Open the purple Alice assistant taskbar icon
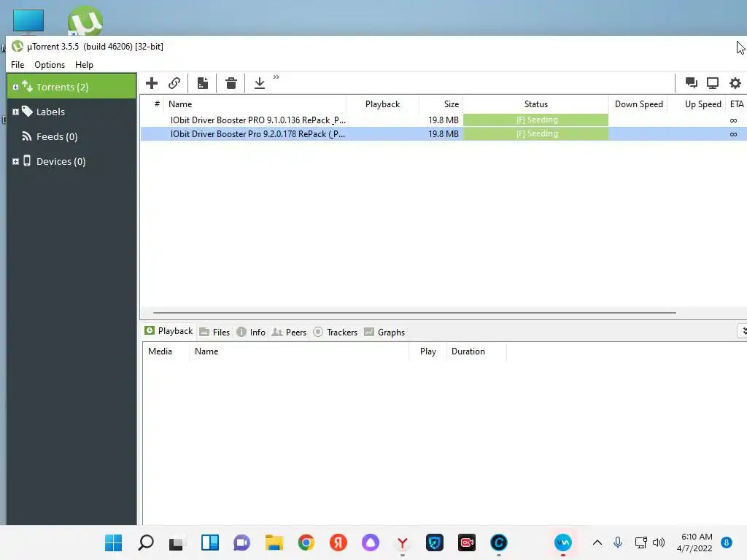This screenshot has height=560, width=747. point(370,542)
